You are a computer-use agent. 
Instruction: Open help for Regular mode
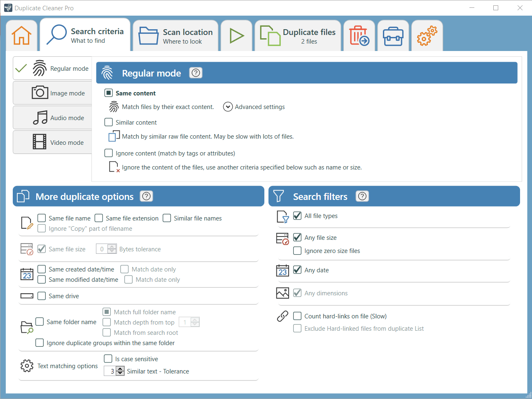[x=196, y=72]
